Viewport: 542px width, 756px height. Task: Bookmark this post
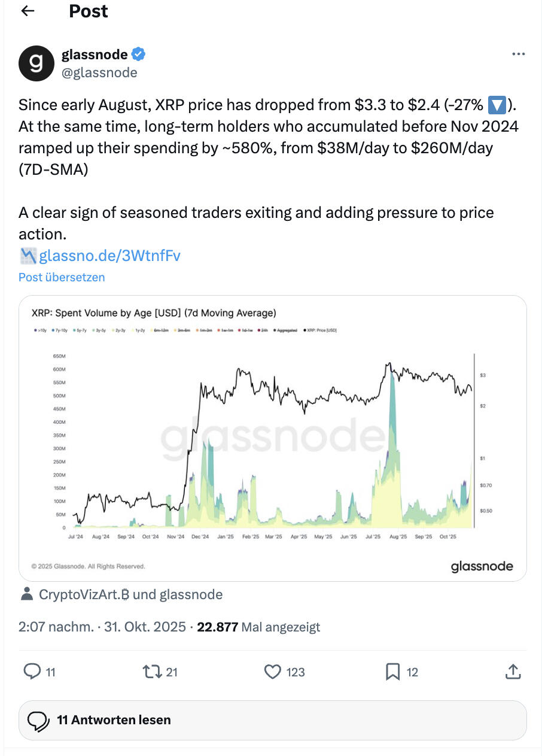[392, 672]
